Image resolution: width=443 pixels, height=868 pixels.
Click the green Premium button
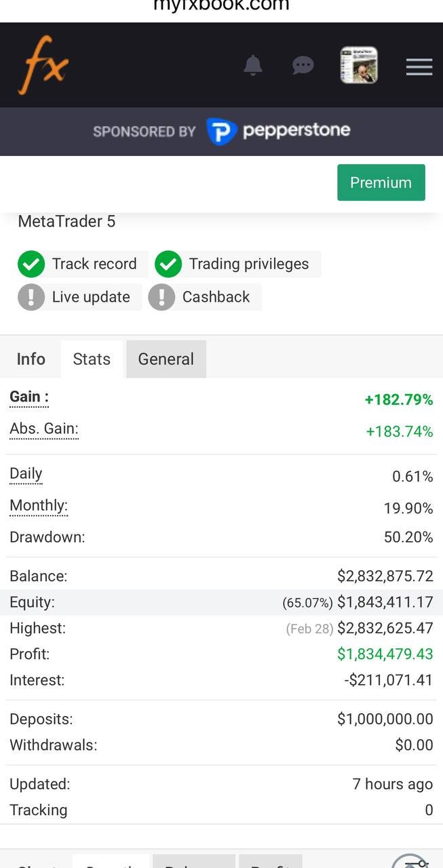click(381, 182)
